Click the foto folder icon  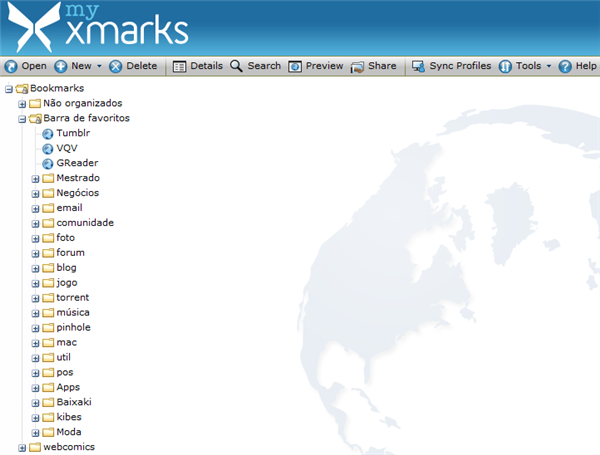tap(48, 238)
